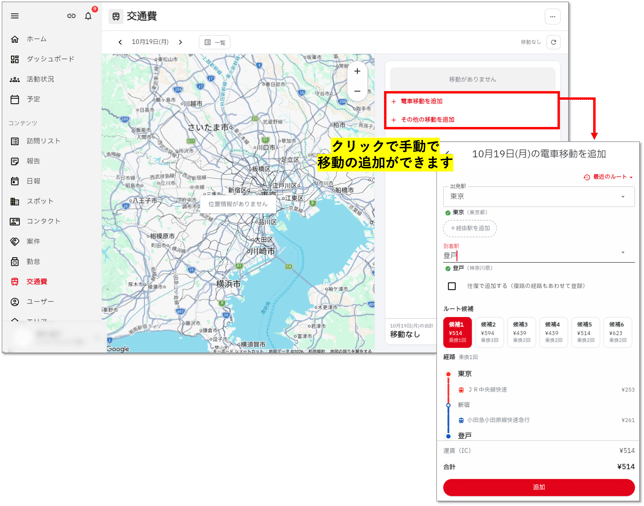Screen dimensions: 644x506
Task: Open the 最近のルート dropdown
Action: (608, 177)
